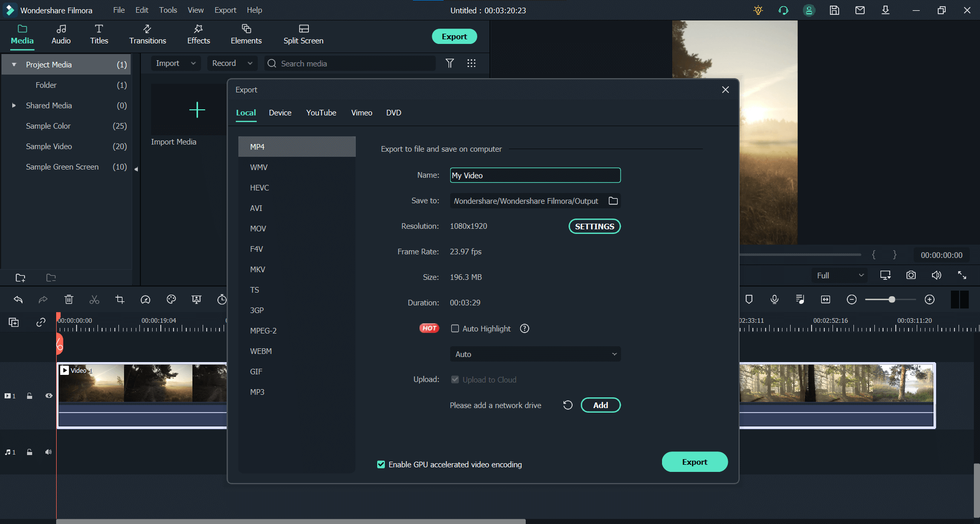Collapse the media sidebar with arrow handle
Viewport: 980px width, 524px height.
tap(136, 169)
